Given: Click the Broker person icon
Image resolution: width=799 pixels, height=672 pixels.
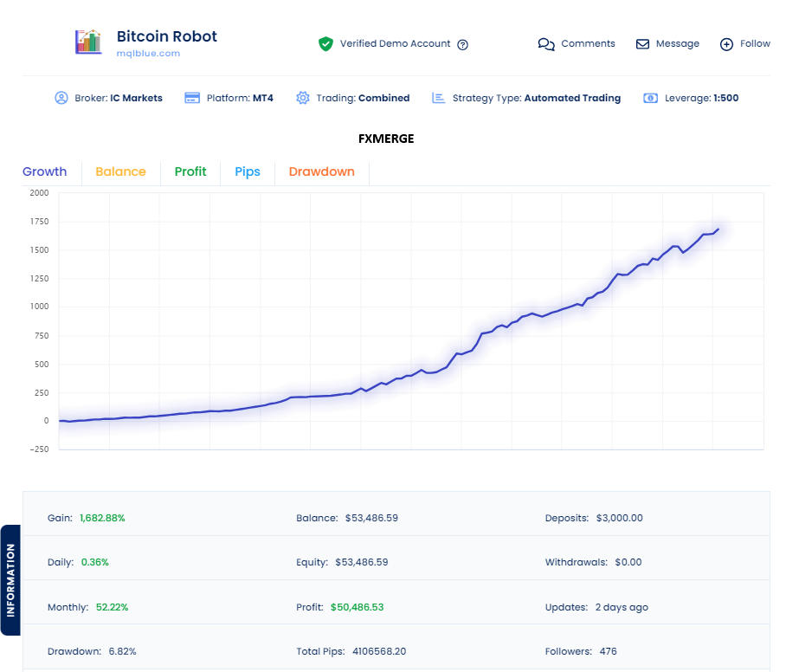Looking at the screenshot, I should point(61,99).
